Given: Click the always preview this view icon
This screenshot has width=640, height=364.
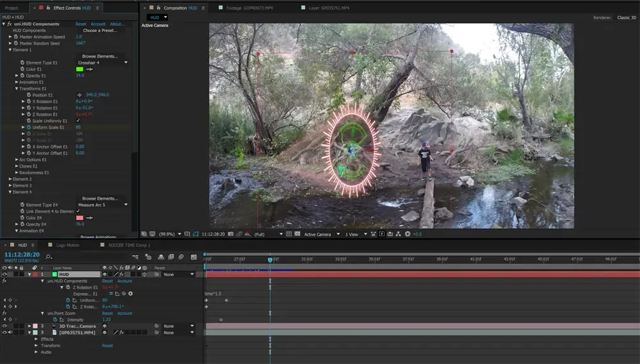Looking at the screenshot, I should click(x=143, y=234).
